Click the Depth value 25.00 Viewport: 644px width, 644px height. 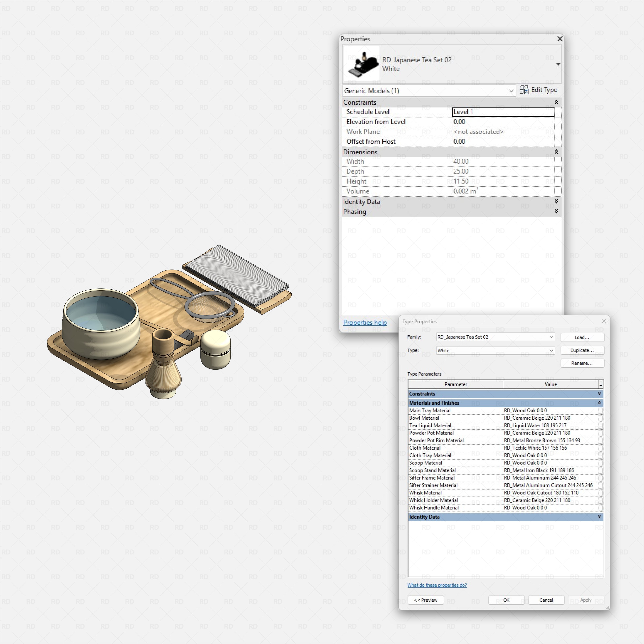coord(503,171)
